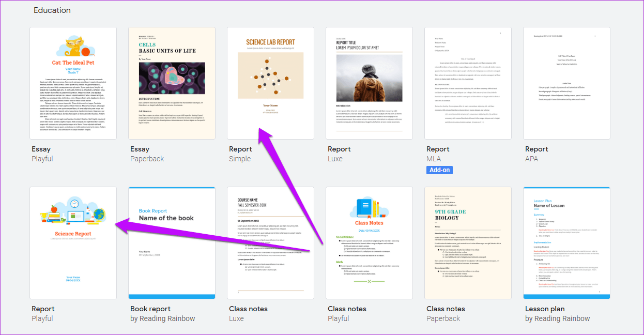Click the 'Essay Paperback' caption text
Screen dimensions: 644x335
click(146, 154)
